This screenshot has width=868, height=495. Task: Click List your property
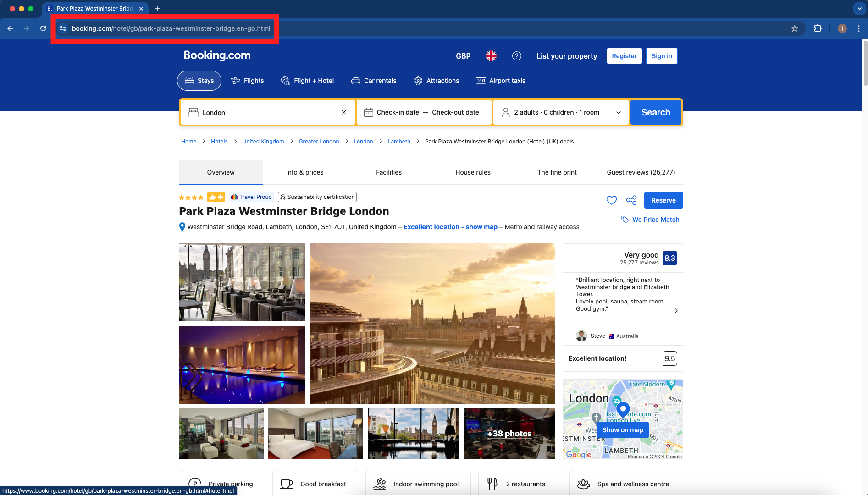(x=567, y=56)
